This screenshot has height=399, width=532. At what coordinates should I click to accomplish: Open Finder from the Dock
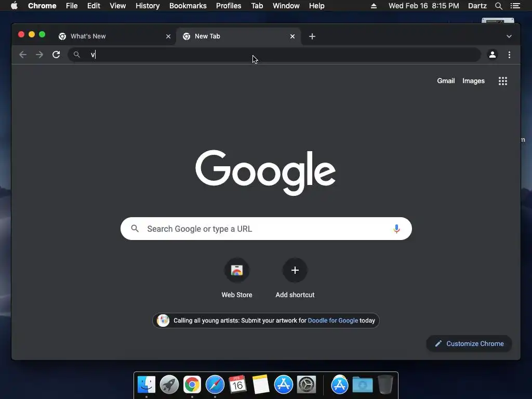pos(147,384)
